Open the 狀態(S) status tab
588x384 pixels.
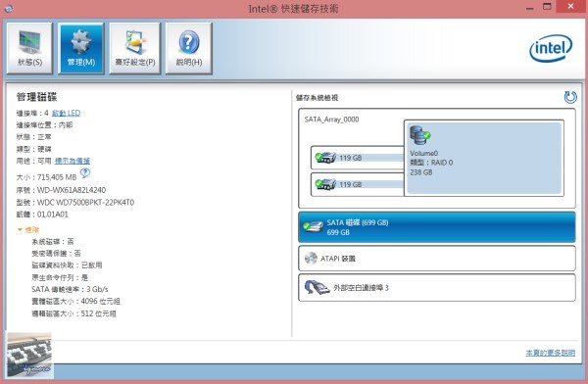[29, 48]
